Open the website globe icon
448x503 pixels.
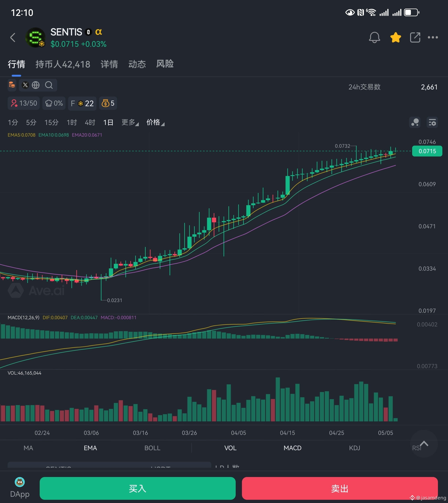click(x=36, y=85)
